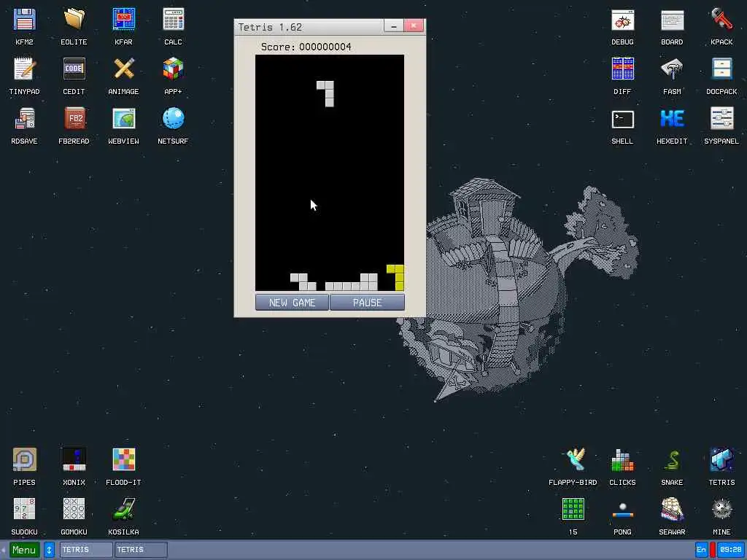This screenshot has height=560, width=747.
Task: Open the FASM assembler icon
Action: click(x=672, y=69)
